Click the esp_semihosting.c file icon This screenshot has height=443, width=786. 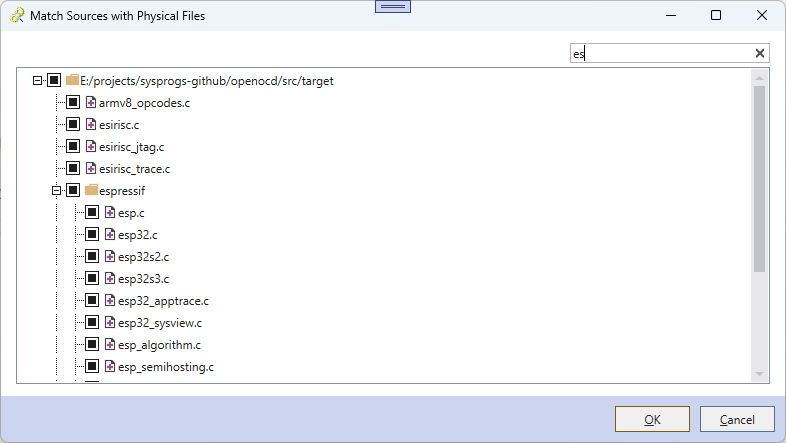point(110,367)
